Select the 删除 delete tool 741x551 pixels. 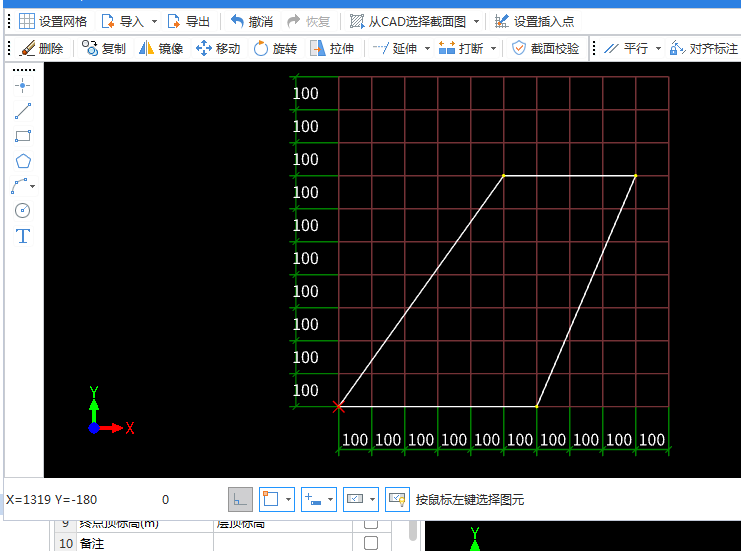click(42, 48)
